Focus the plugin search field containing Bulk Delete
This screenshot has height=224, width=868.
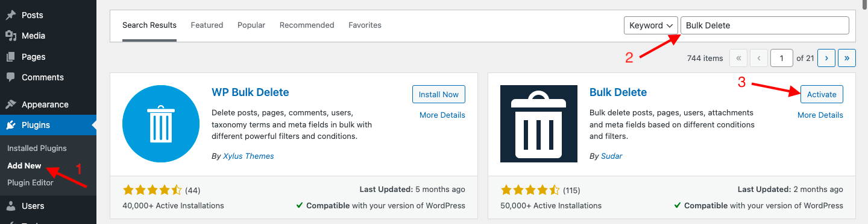[765, 25]
